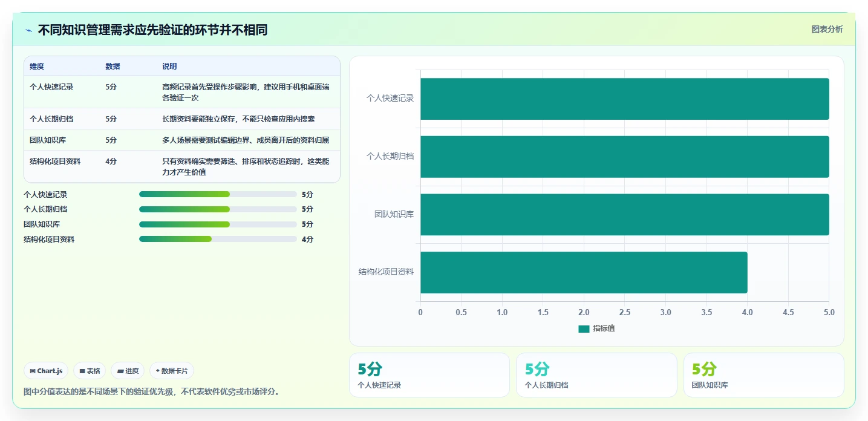Click the 0.5 x-axis tick label

point(462,313)
